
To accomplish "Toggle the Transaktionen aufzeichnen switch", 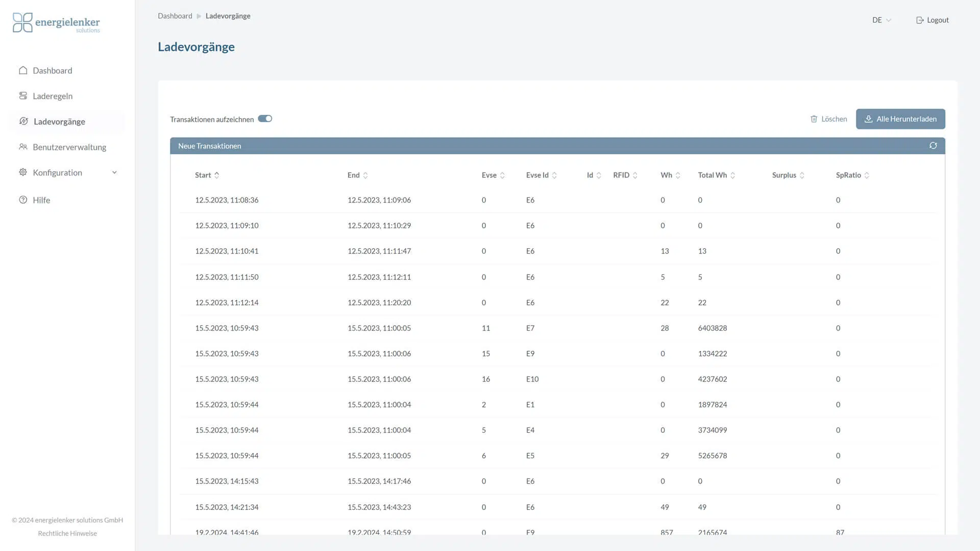I will click(x=265, y=119).
